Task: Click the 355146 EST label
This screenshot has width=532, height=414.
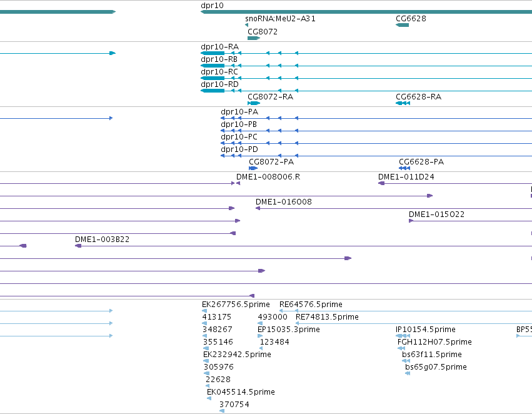Action: pyautogui.click(x=218, y=343)
